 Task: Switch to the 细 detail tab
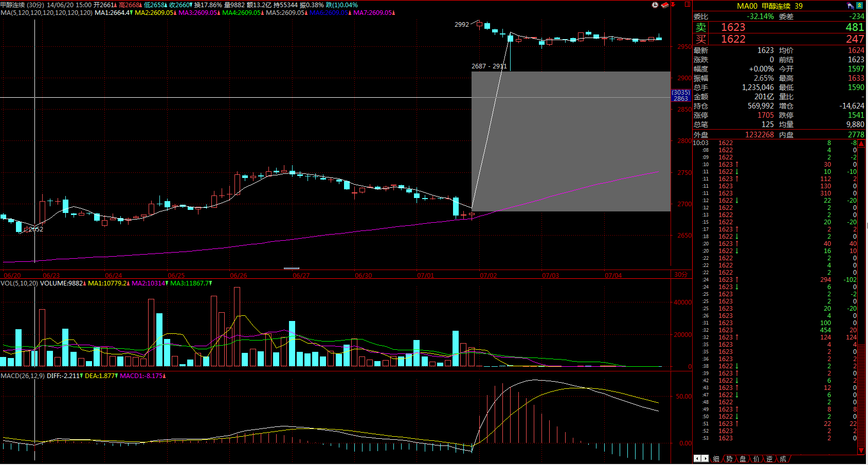(x=716, y=459)
